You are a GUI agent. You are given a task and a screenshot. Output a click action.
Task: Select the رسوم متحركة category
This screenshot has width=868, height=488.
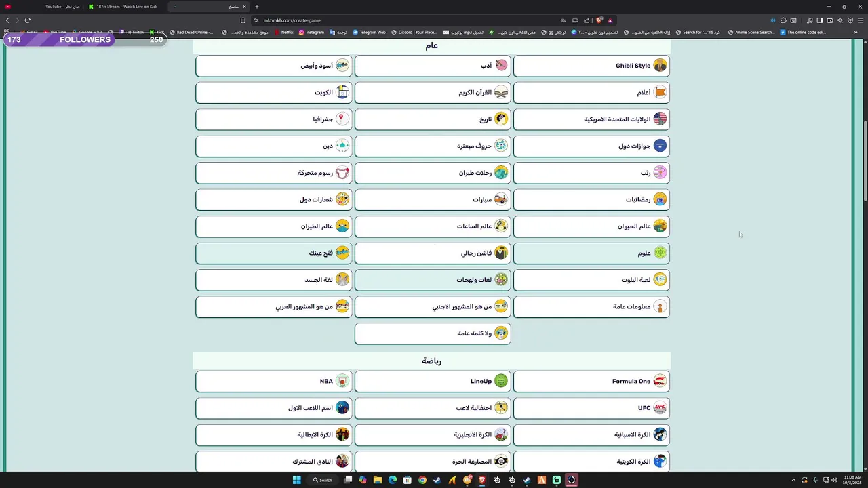pyautogui.click(x=273, y=173)
